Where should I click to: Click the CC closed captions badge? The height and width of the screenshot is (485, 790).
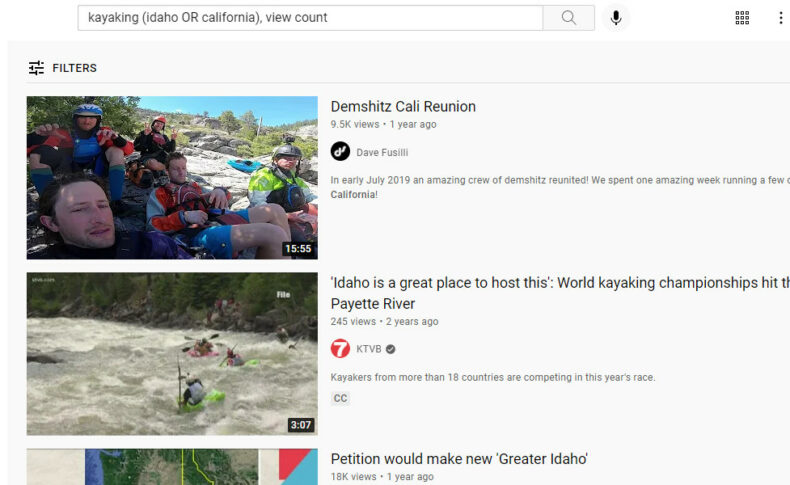point(341,398)
